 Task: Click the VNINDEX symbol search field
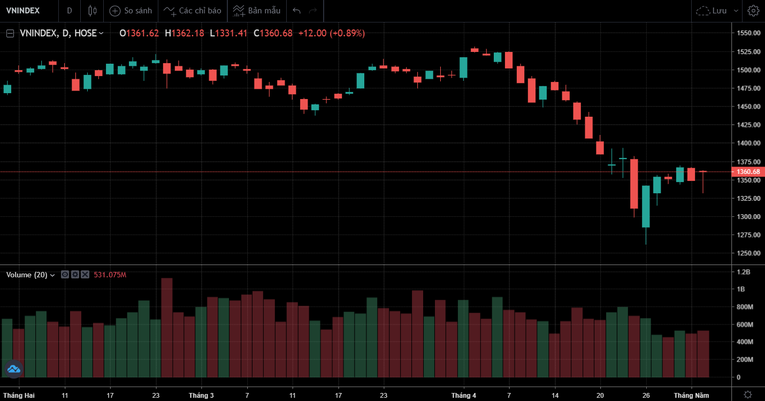26,11
